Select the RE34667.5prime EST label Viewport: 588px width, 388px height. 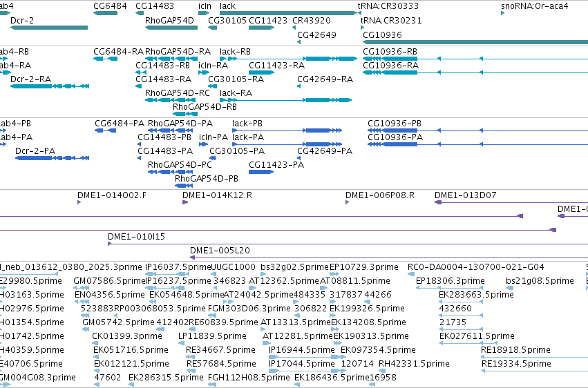point(221,351)
